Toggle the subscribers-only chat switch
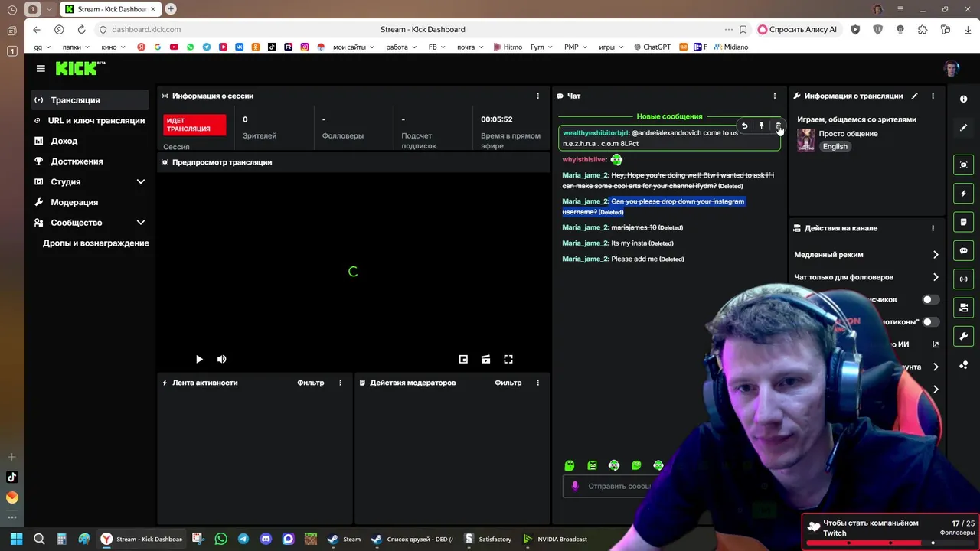The image size is (980, 551). (x=930, y=299)
